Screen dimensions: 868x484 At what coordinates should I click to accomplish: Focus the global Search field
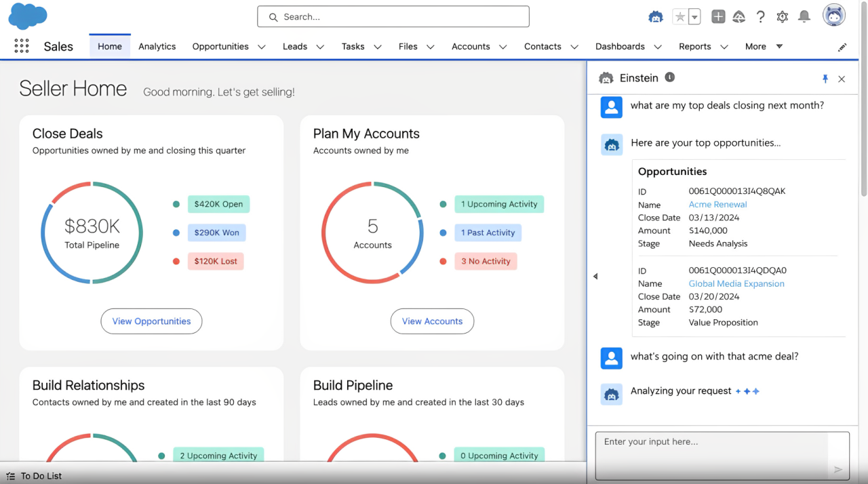point(393,16)
